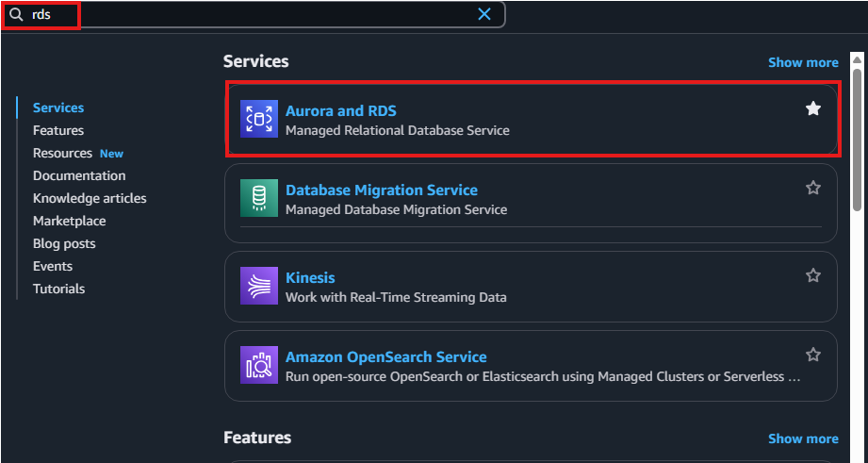Click the vertical scrollbar thumb
This screenshot has width=868, height=463.
pos(857,139)
